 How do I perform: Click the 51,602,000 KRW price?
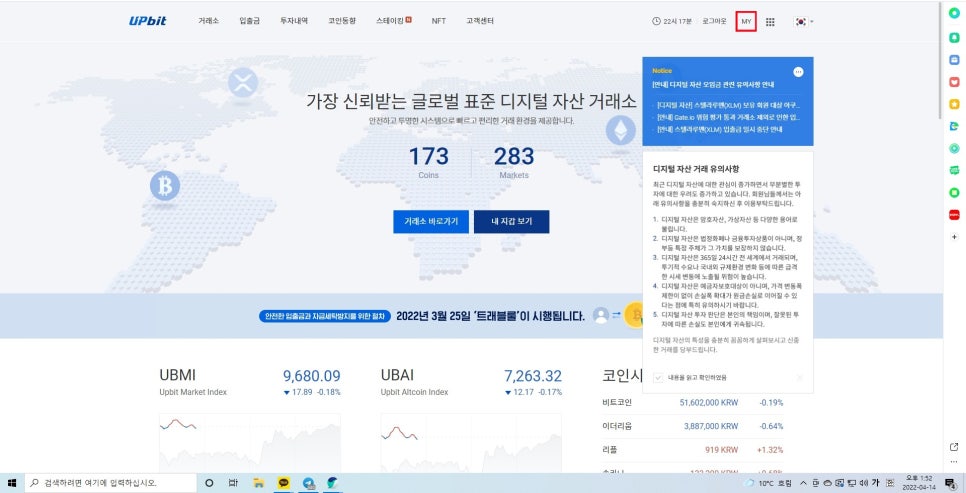pos(708,402)
